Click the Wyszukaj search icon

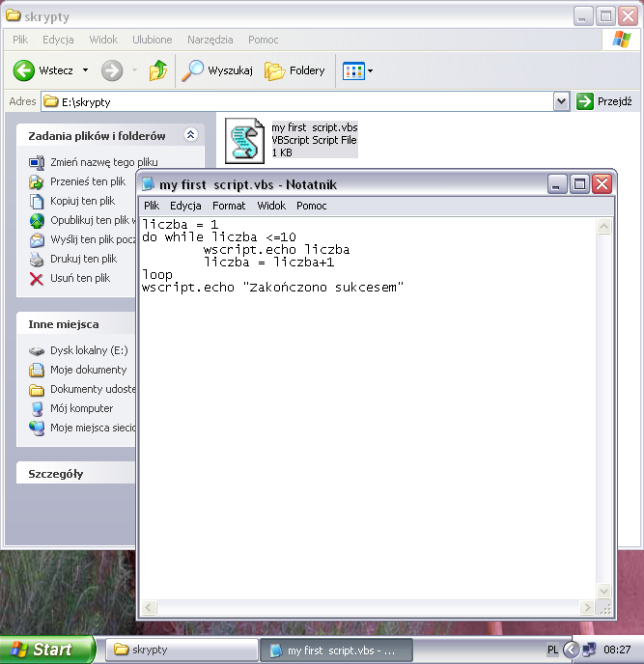(194, 70)
